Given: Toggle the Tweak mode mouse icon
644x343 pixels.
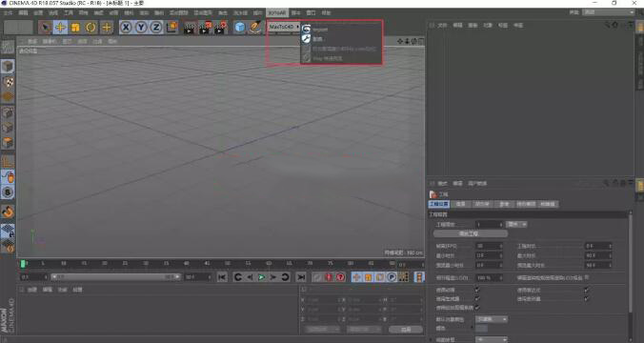Looking at the screenshot, I should click(8, 177).
